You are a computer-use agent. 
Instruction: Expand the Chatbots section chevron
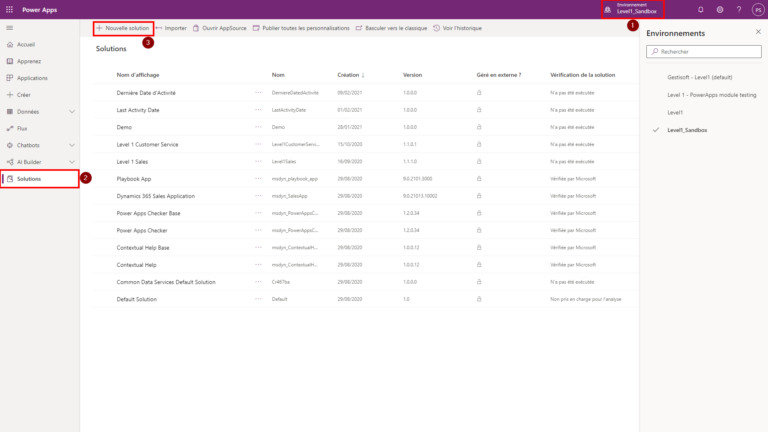72,145
